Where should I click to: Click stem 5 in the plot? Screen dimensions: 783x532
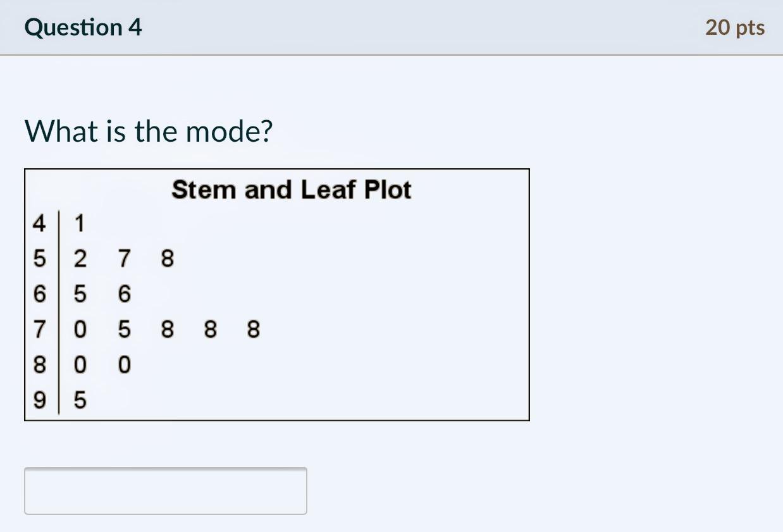click(x=39, y=259)
